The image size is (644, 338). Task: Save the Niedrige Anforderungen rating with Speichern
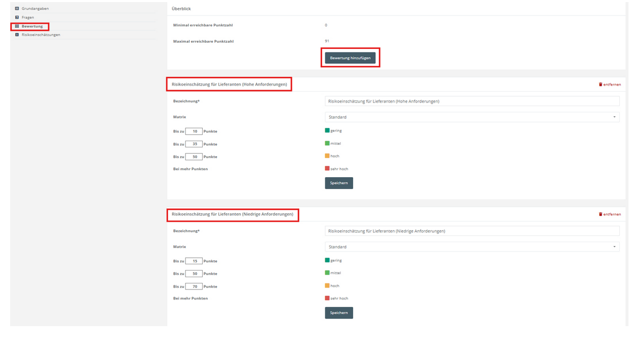(x=339, y=313)
